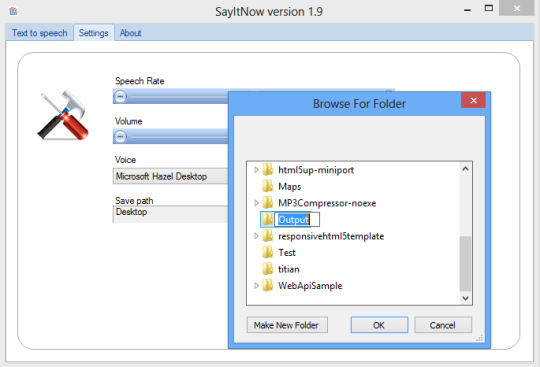
Task: Expand the responsivehtml5template tree node
Action: point(256,236)
